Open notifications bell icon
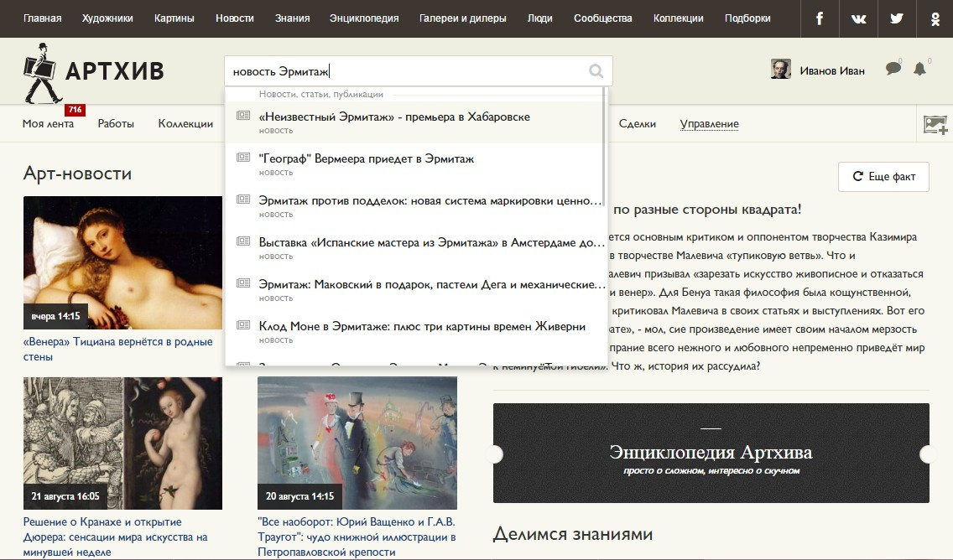 (x=920, y=70)
